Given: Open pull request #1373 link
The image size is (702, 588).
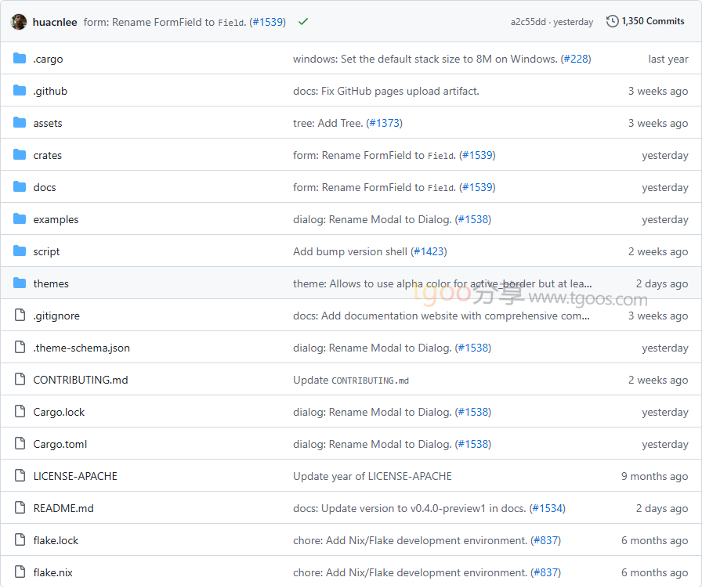Looking at the screenshot, I should point(384,123).
